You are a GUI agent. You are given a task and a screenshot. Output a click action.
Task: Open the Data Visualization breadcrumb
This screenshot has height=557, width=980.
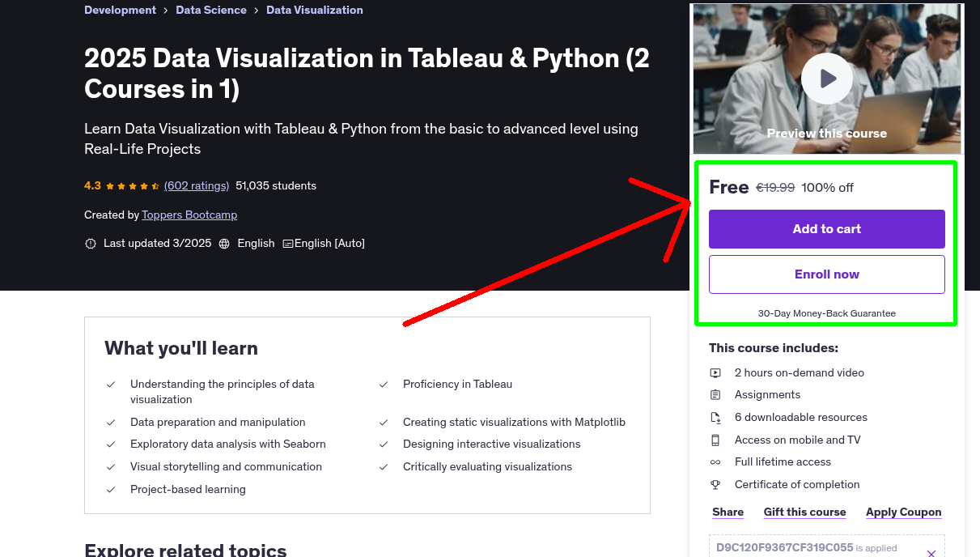click(314, 10)
